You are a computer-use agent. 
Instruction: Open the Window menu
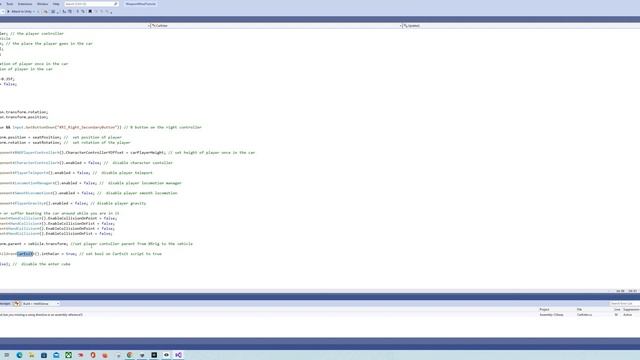(42, 4)
